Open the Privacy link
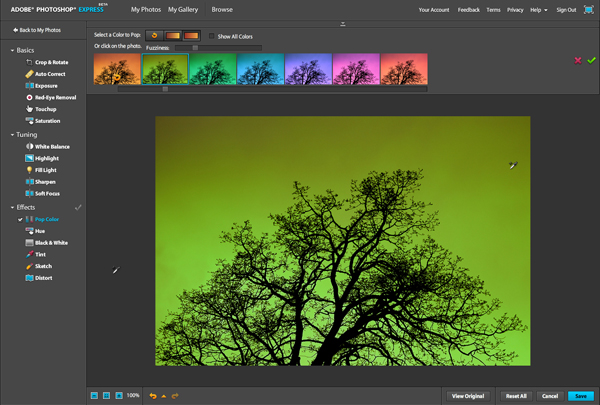The image size is (600, 405). pos(515,10)
